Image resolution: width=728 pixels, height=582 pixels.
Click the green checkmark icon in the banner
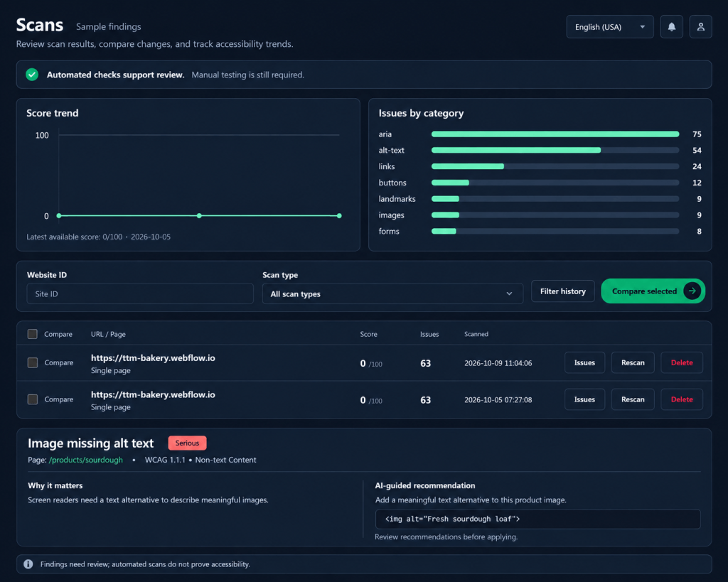coord(32,75)
